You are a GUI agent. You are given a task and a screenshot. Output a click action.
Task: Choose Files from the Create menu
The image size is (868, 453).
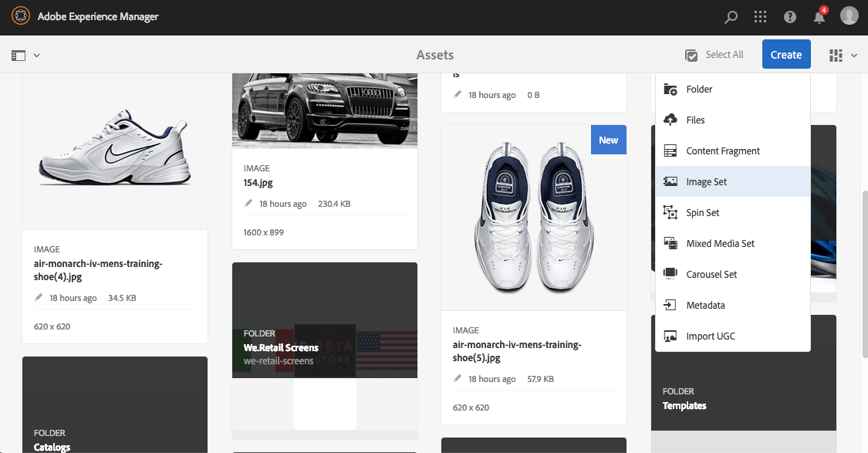(x=733, y=120)
